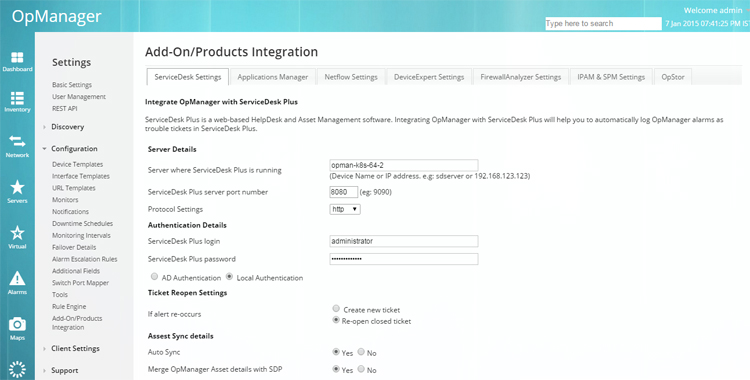The image size is (750, 380).
Task: Open Downtime Schedules link
Action: tap(82, 224)
